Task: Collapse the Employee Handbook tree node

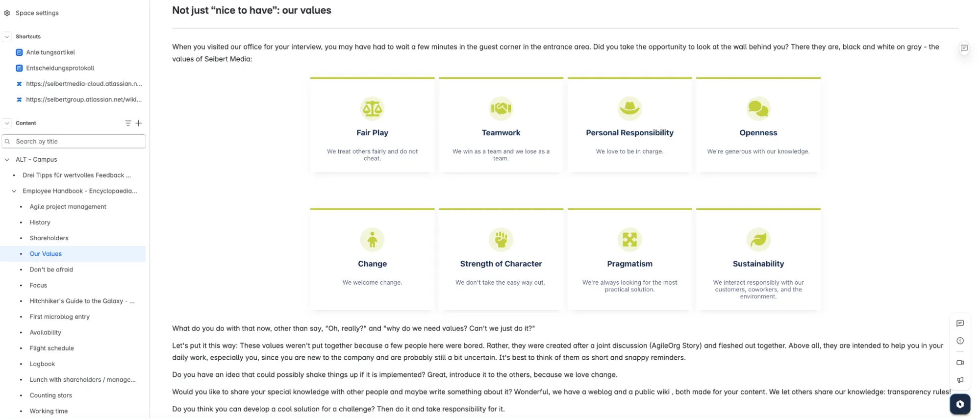Action: coord(14,191)
